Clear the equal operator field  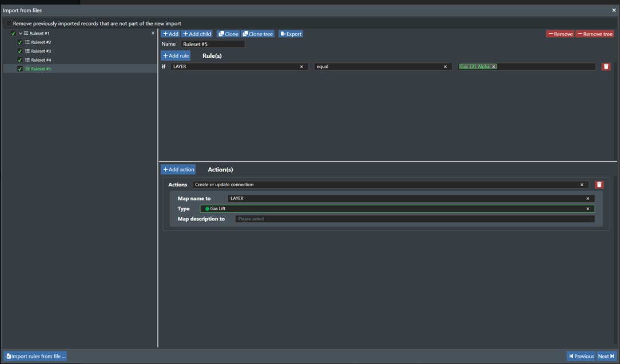[445, 67]
